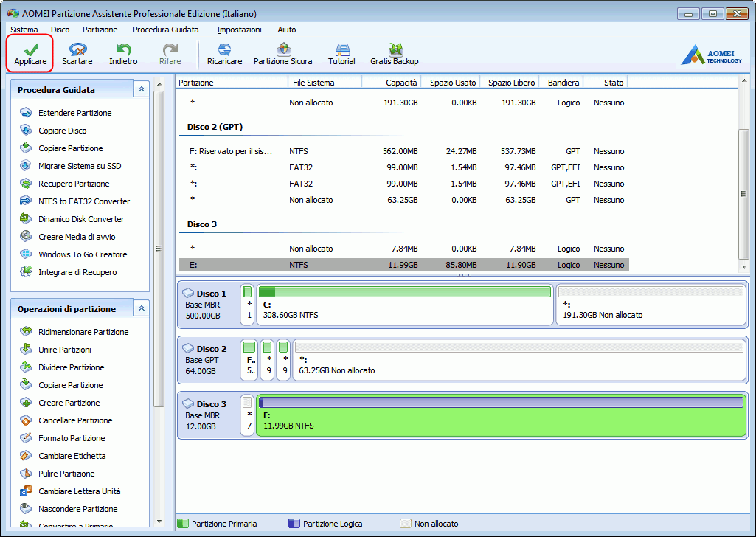Image resolution: width=756 pixels, height=537 pixels.
Task: Click the Scartare discard icon
Action: [77, 50]
